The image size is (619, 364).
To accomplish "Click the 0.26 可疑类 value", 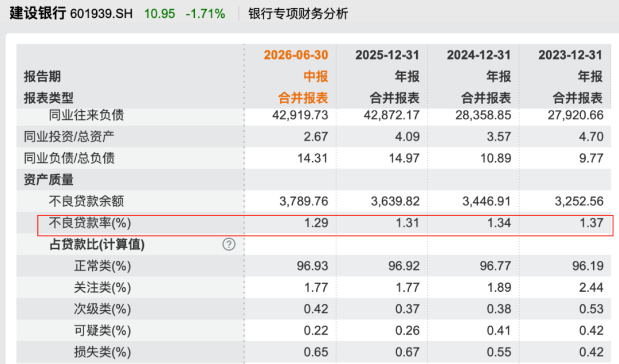I will coord(408,330).
